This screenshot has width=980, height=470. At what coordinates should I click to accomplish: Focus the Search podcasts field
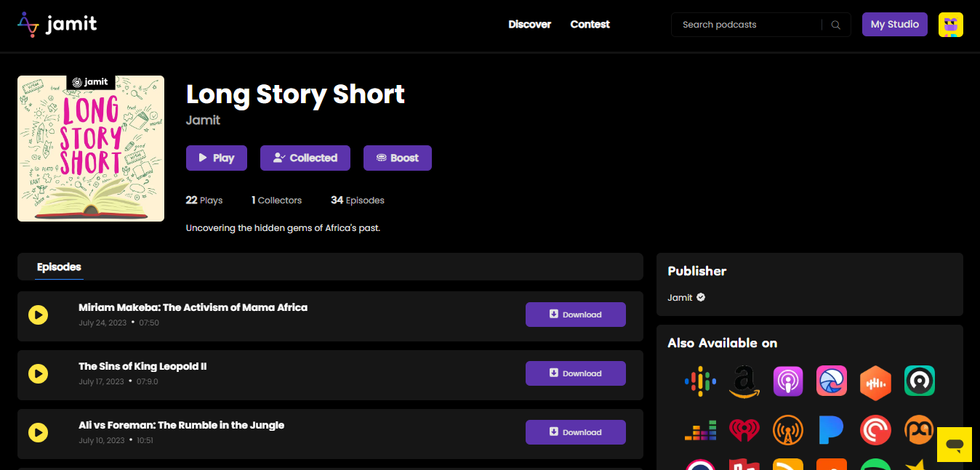click(749, 25)
